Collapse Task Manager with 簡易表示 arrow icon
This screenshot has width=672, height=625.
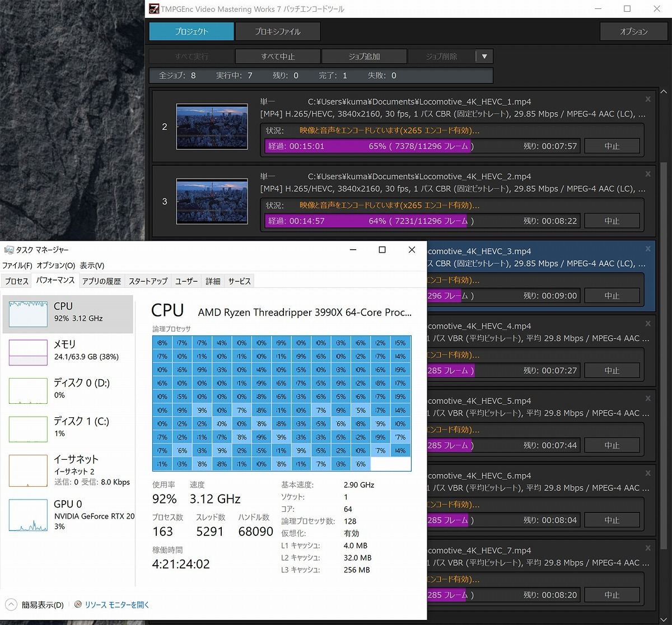(x=11, y=605)
